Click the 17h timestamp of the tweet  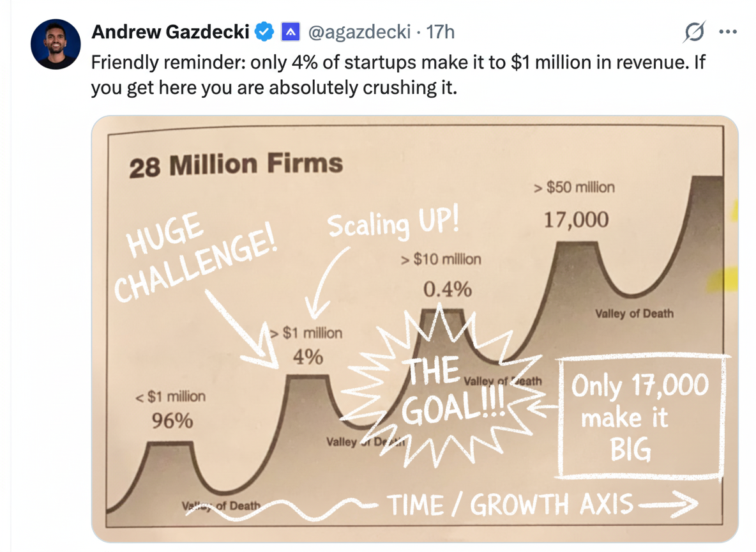click(441, 31)
